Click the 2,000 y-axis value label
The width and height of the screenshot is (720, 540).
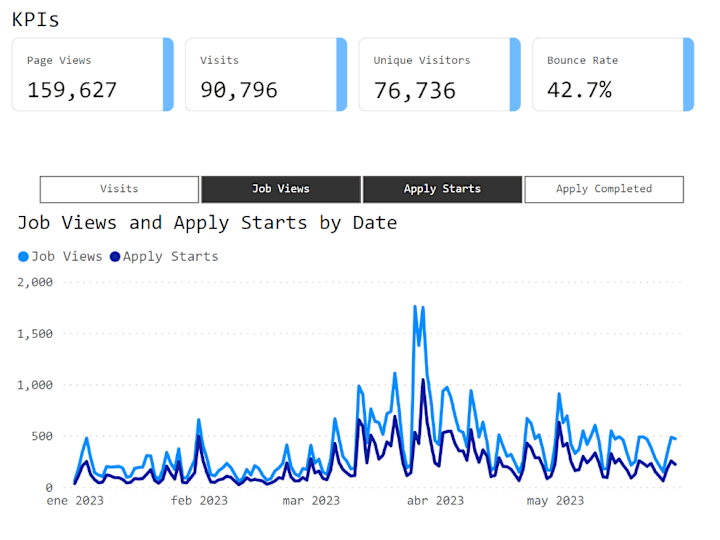point(35,282)
